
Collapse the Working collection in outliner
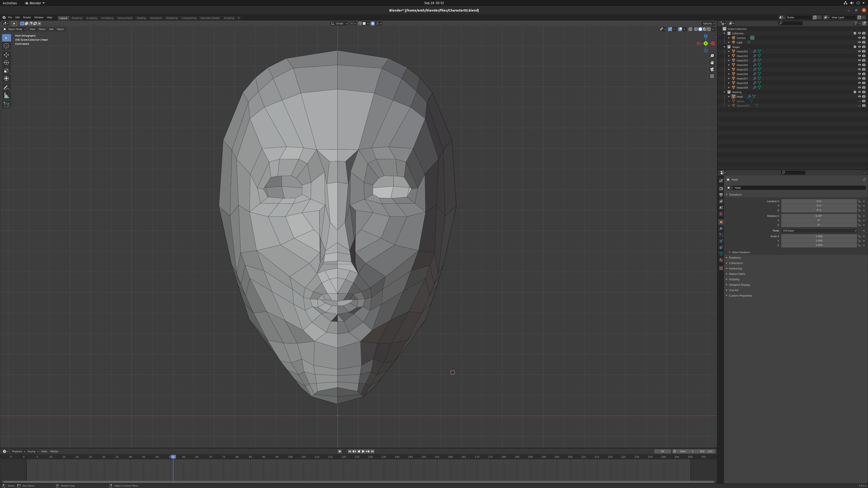coord(724,92)
